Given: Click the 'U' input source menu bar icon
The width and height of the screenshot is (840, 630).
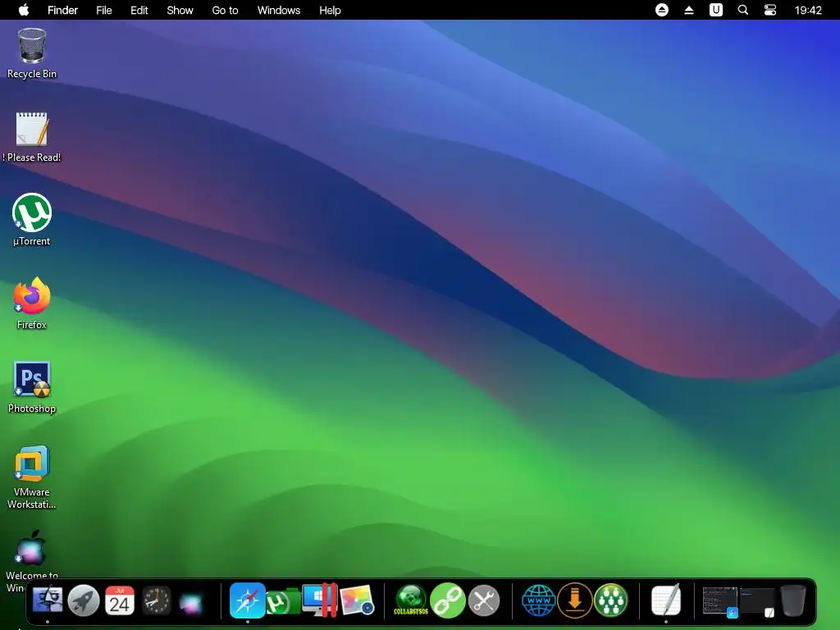Looking at the screenshot, I should point(715,10).
